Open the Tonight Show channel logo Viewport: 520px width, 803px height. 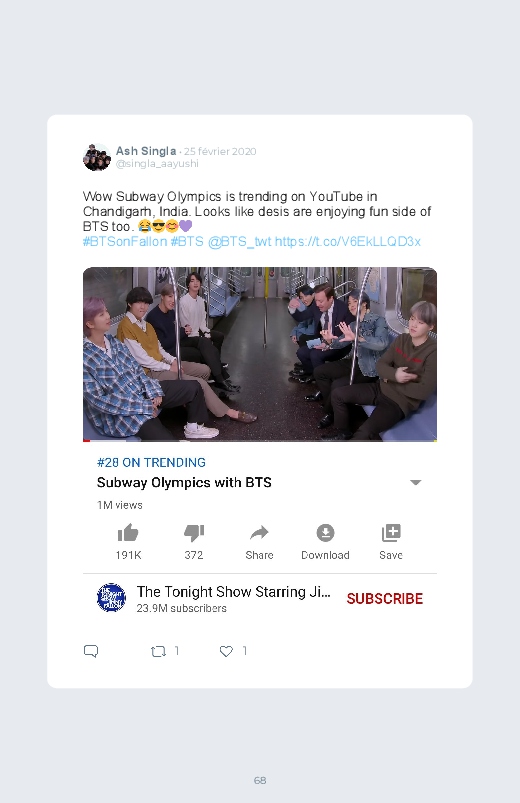point(111,598)
